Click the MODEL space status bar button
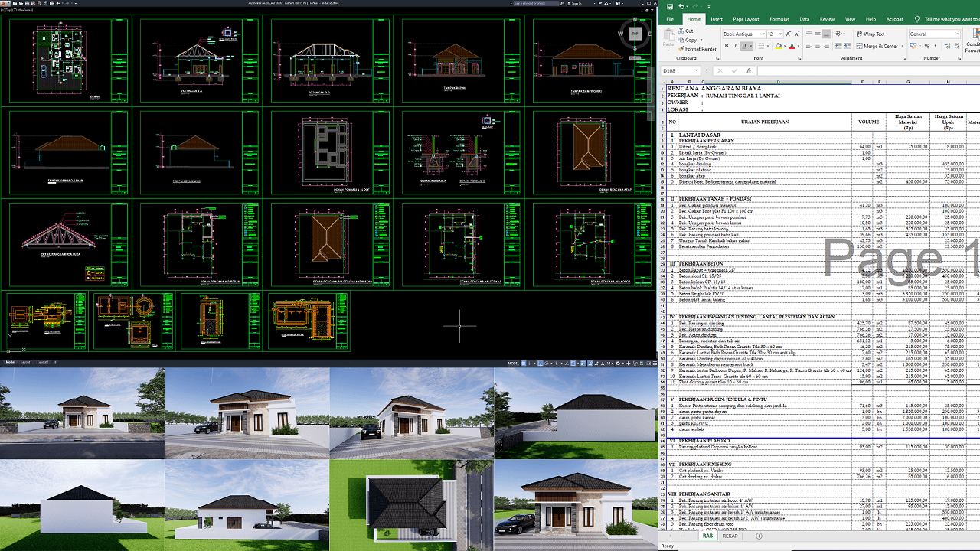 tap(513, 362)
